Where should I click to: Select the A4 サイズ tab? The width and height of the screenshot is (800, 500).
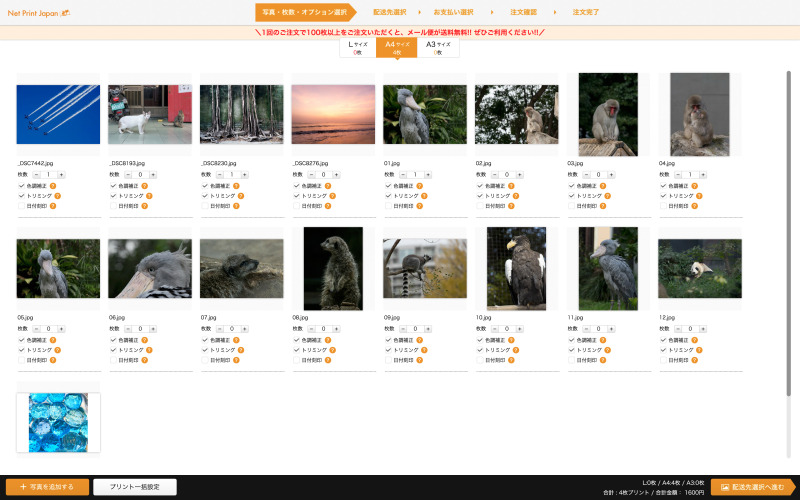point(396,48)
